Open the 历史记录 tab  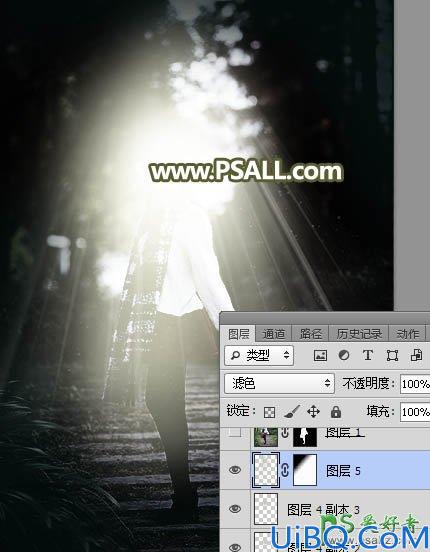pyautogui.click(x=359, y=334)
